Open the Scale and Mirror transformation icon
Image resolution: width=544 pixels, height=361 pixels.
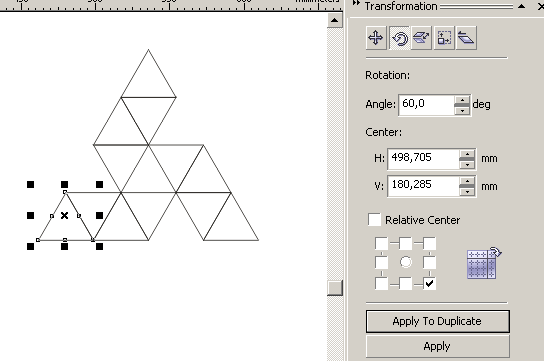(422, 38)
